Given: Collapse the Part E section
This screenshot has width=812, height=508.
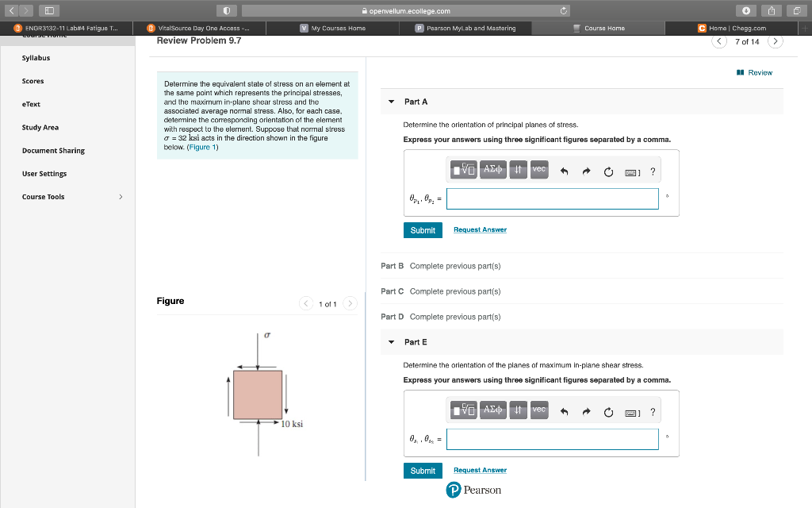Looking at the screenshot, I should [x=391, y=342].
